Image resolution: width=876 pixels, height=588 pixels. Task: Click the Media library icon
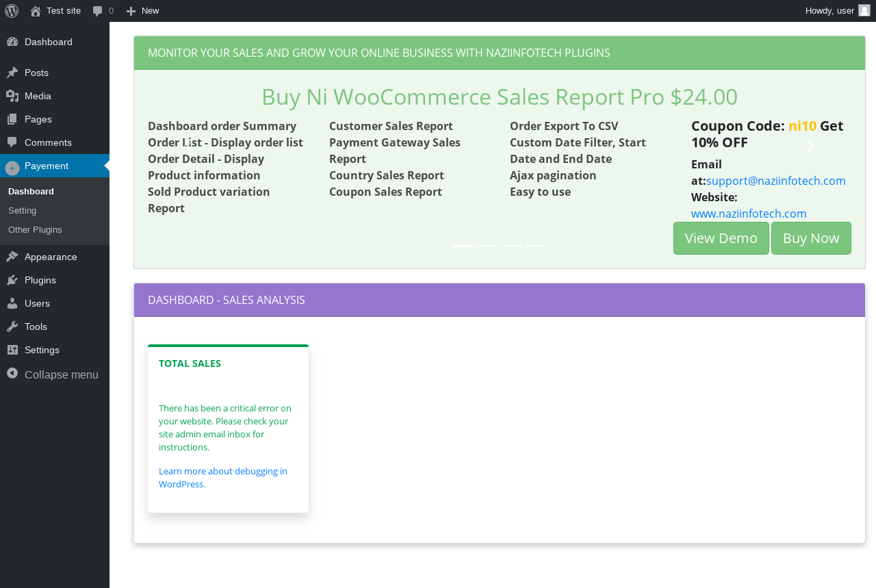point(12,96)
